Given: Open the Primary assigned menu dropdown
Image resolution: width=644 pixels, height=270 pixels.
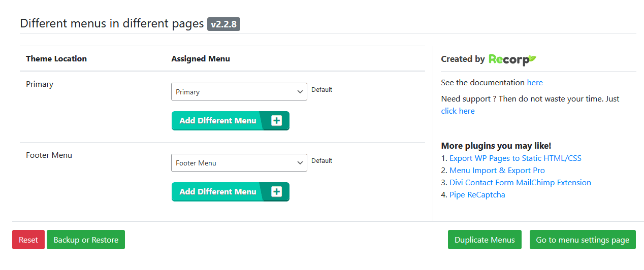Looking at the screenshot, I should click(239, 92).
